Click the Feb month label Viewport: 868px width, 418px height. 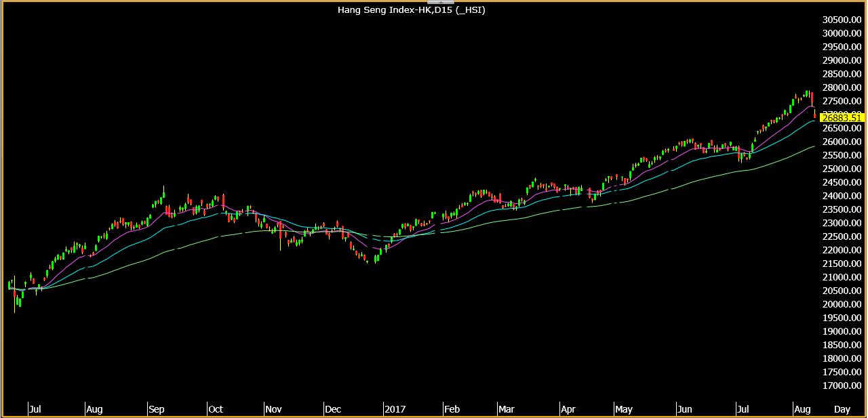452,409
